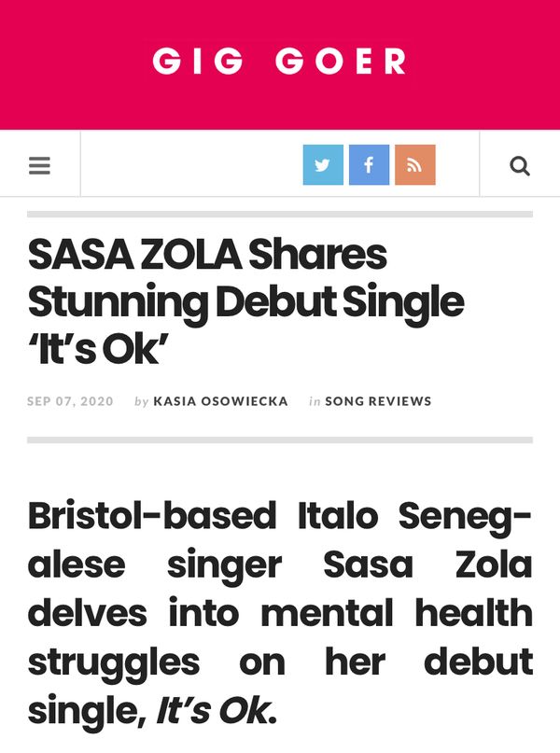
Task: Click the Sep 07, 2020 date
Action: 70,401
